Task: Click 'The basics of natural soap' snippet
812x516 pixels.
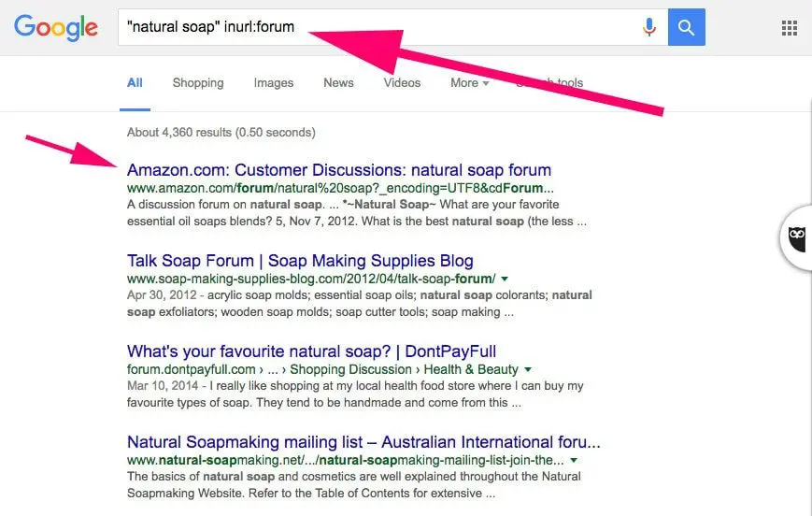Action: (354, 484)
